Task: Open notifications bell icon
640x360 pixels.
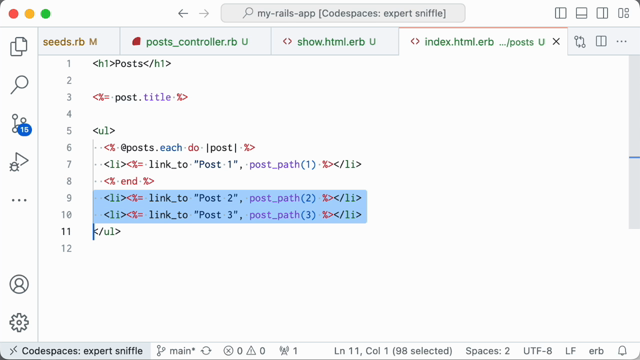Action: click(622, 351)
